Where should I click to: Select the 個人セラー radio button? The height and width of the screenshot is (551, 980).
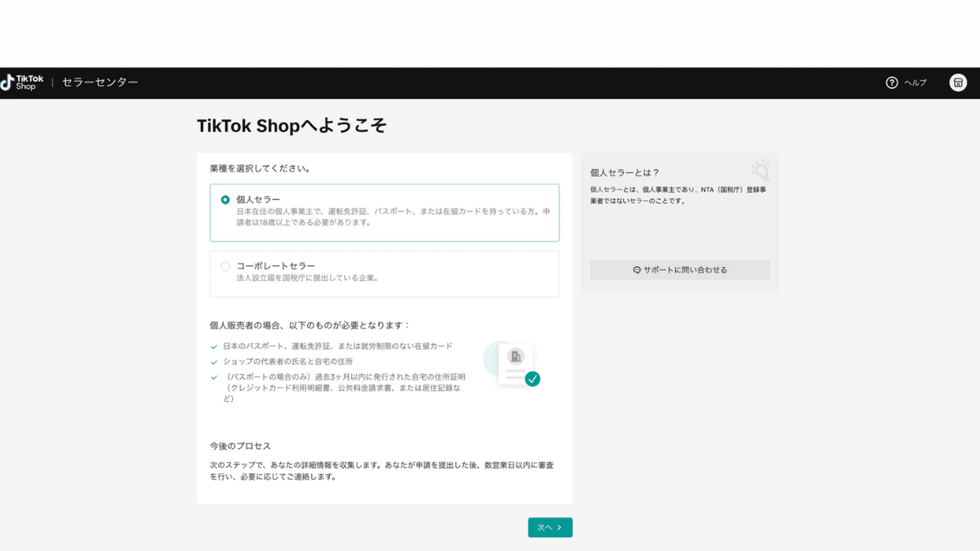225,199
